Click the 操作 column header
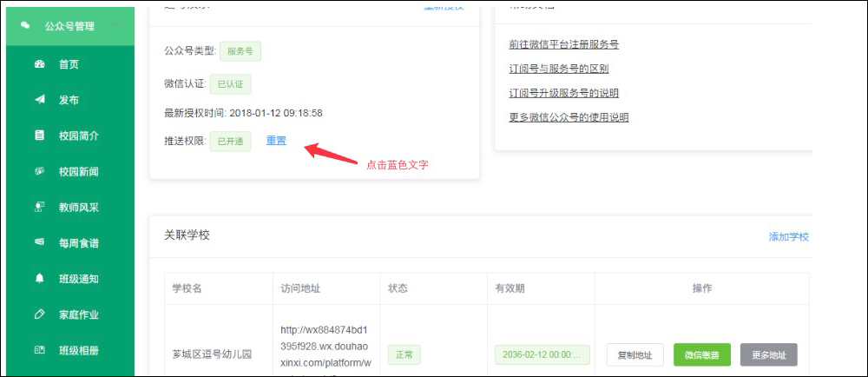This screenshot has height=377, width=868. click(702, 288)
